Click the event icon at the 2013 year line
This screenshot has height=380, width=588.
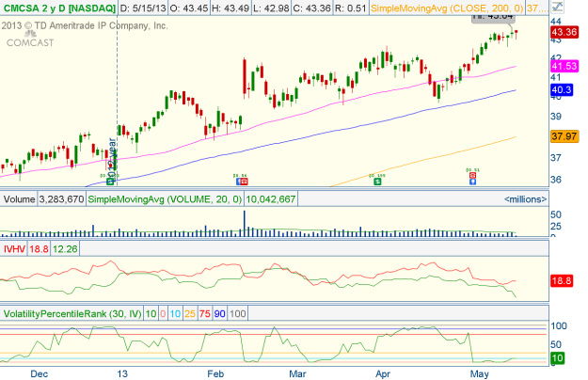(x=110, y=179)
